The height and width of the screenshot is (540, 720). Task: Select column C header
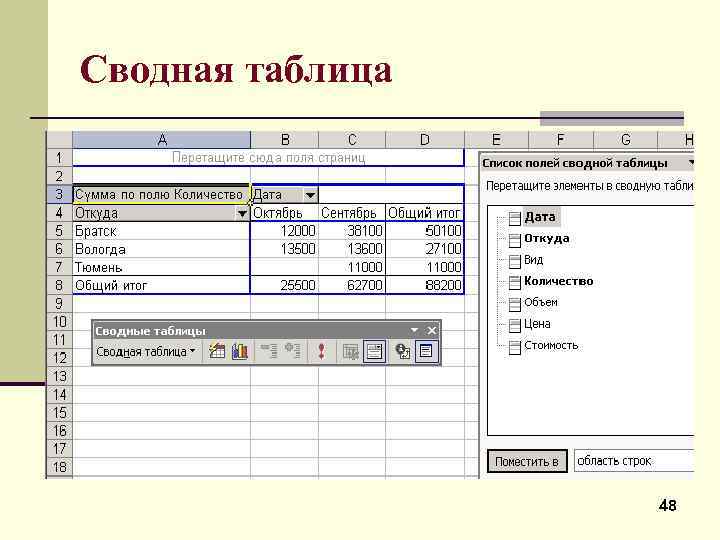[x=352, y=140]
